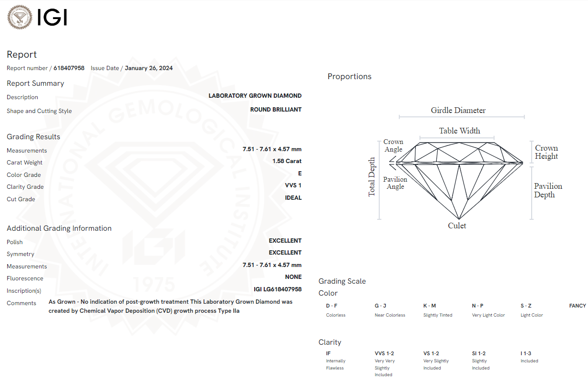The height and width of the screenshot is (380, 588).
Task: Select the 'IDEAL' cut grade value
Action: (293, 198)
